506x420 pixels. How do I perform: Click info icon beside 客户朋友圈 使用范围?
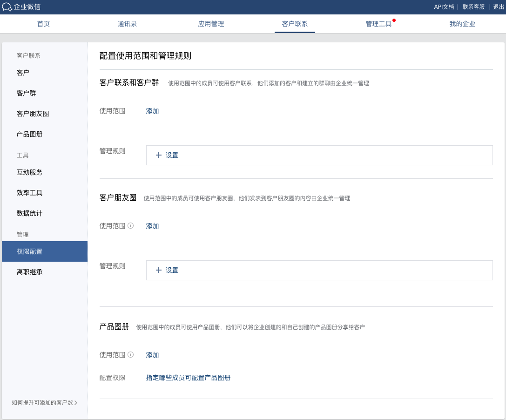click(x=131, y=226)
